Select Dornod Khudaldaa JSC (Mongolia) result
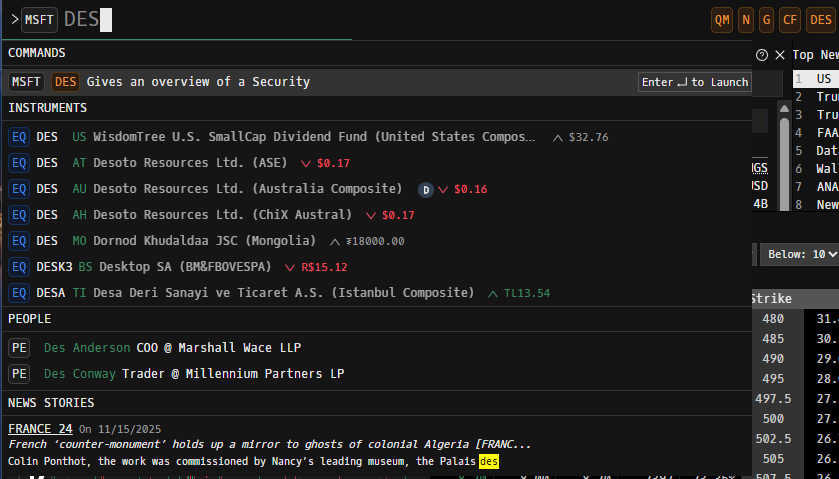 pyautogui.click(x=377, y=241)
